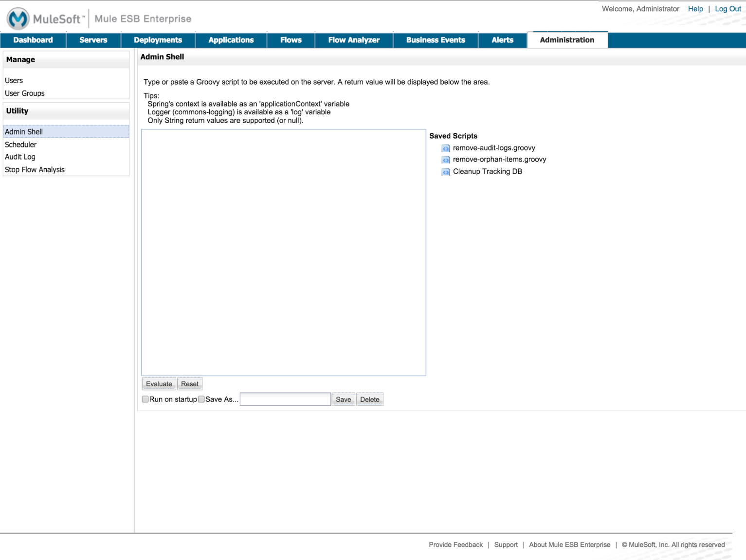Screen dimensions: 746x560
Task: Switch to the Flow Analyzer tab
Action: [353, 40]
